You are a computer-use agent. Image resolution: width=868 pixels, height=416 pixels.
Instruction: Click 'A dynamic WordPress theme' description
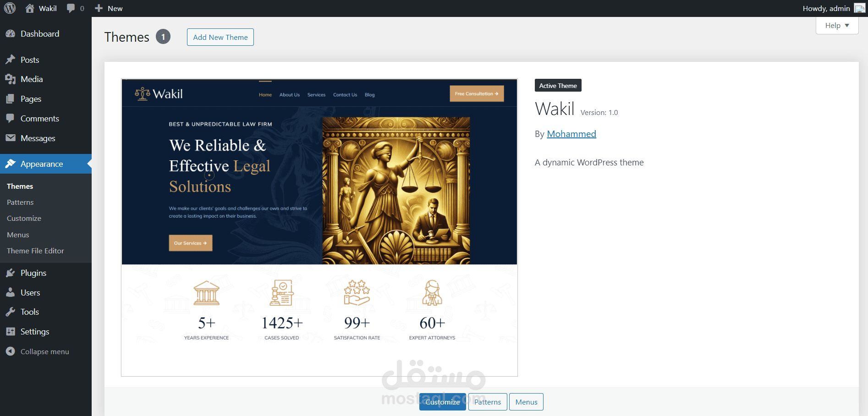pyautogui.click(x=589, y=163)
